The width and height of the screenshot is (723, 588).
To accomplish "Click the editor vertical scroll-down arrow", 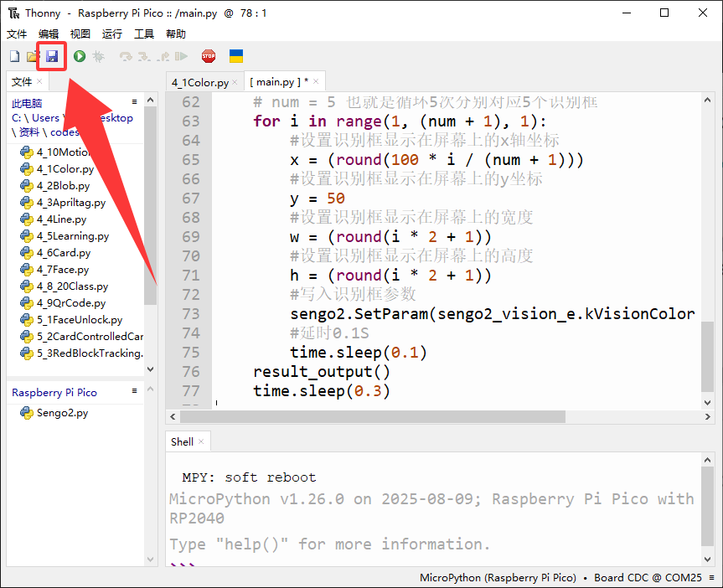I will click(x=707, y=402).
